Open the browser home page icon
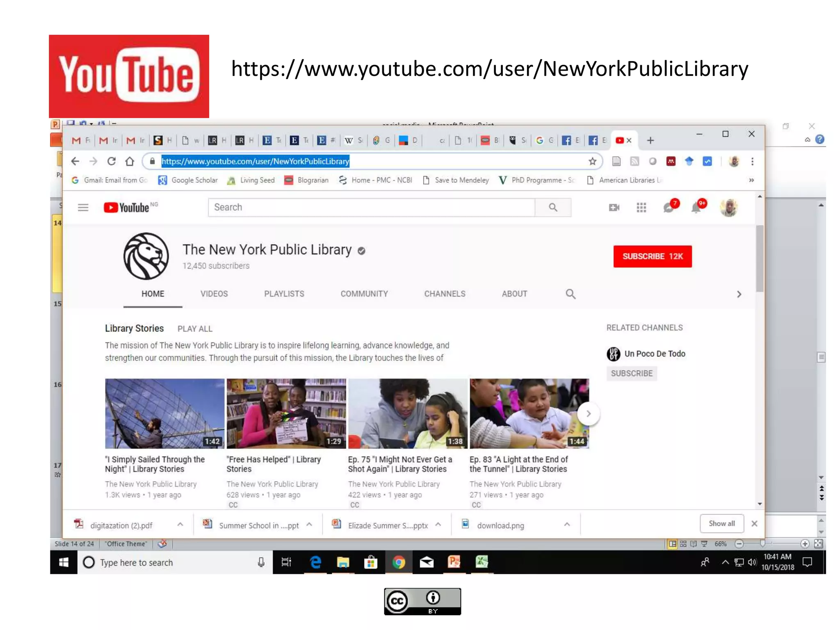This screenshot has height=630, width=840. click(130, 161)
